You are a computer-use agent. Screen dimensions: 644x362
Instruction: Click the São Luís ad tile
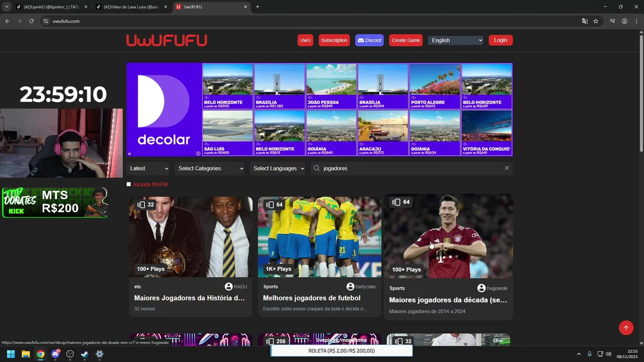pos(227,133)
